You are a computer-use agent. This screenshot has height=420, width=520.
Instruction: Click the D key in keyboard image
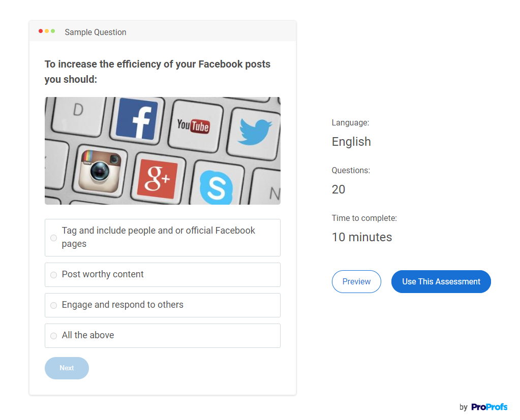click(78, 110)
